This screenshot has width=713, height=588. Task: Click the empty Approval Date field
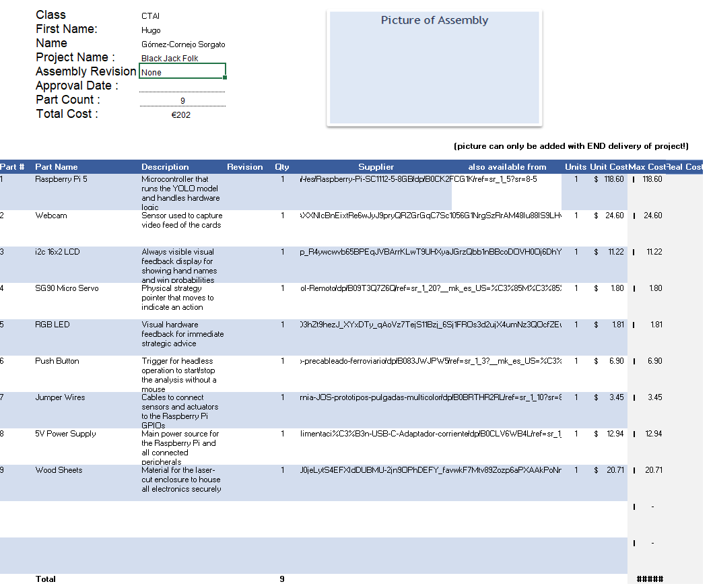pos(182,86)
